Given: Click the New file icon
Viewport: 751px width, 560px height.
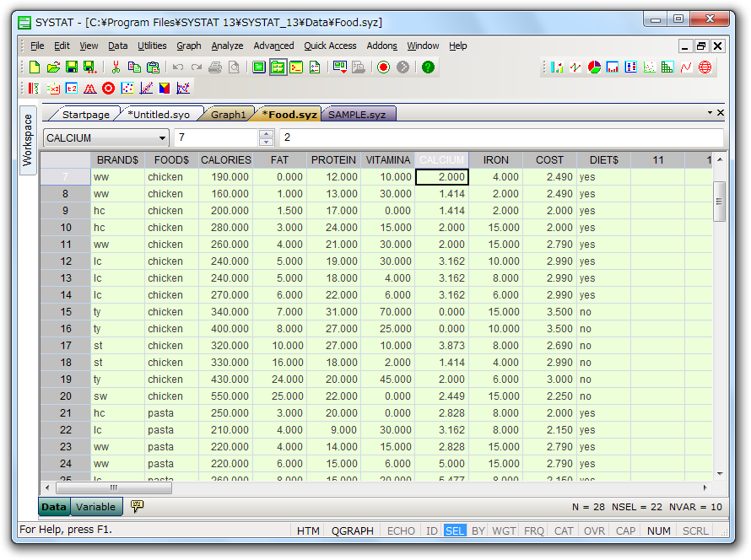Looking at the screenshot, I should pos(35,67).
